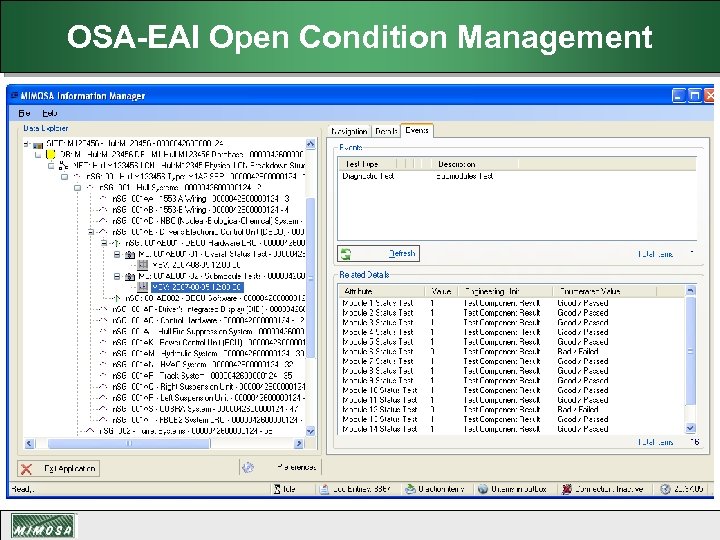The height and width of the screenshot is (540, 720).
Task: Open Preferences
Action: point(281,467)
